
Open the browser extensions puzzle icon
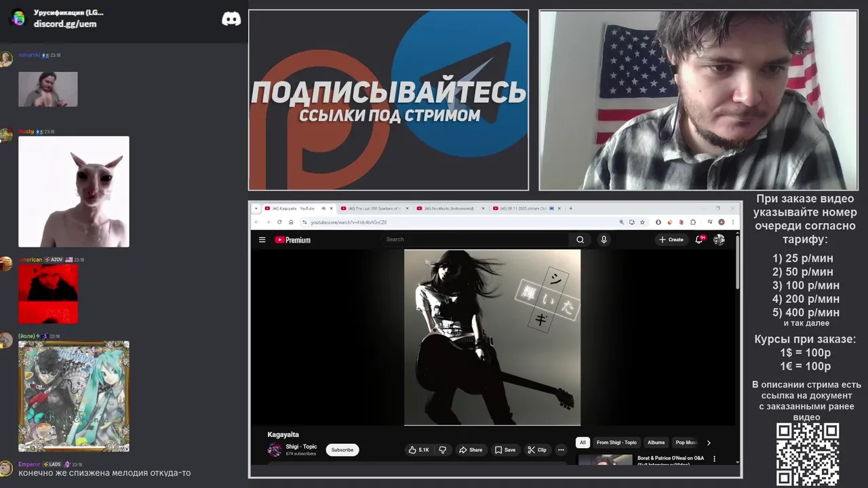coord(693,222)
